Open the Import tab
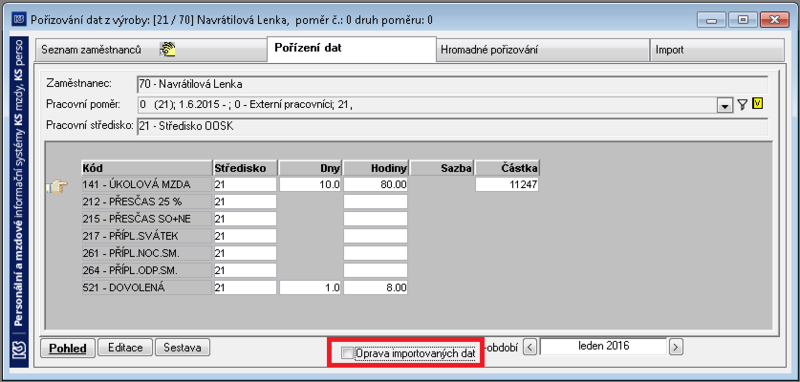The width and height of the screenshot is (800, 382). [x=717, y=50]
